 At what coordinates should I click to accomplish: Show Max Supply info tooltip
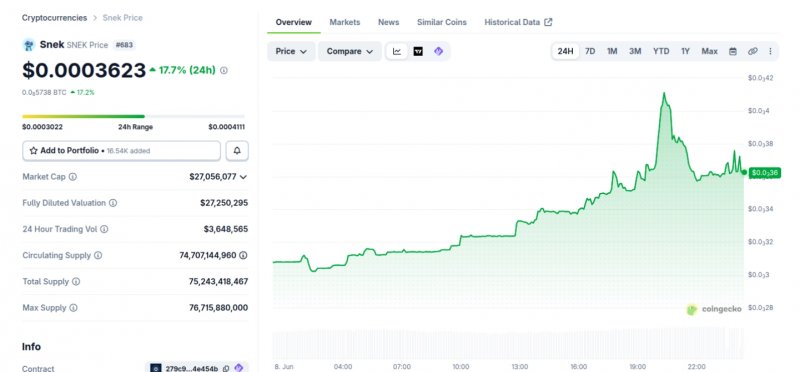(73, 308)
